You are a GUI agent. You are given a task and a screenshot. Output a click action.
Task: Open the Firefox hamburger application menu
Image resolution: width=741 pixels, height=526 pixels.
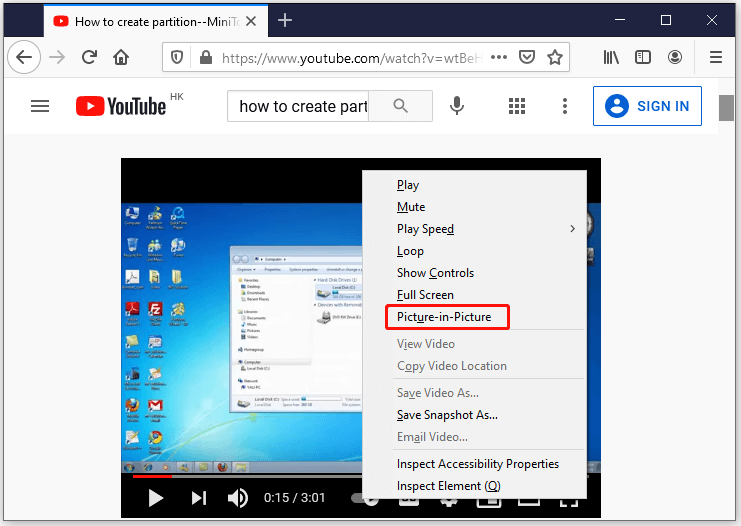point(716,58)
